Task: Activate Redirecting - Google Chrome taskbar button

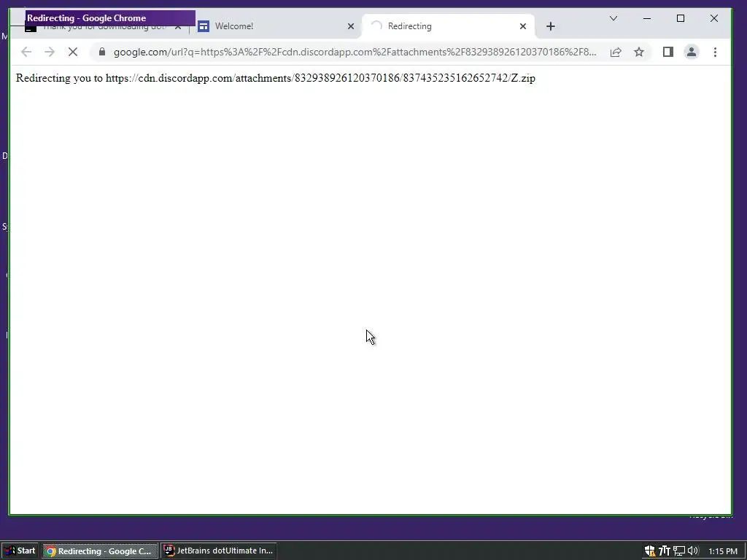Action: pyautogui.click(x=100, y=551)
